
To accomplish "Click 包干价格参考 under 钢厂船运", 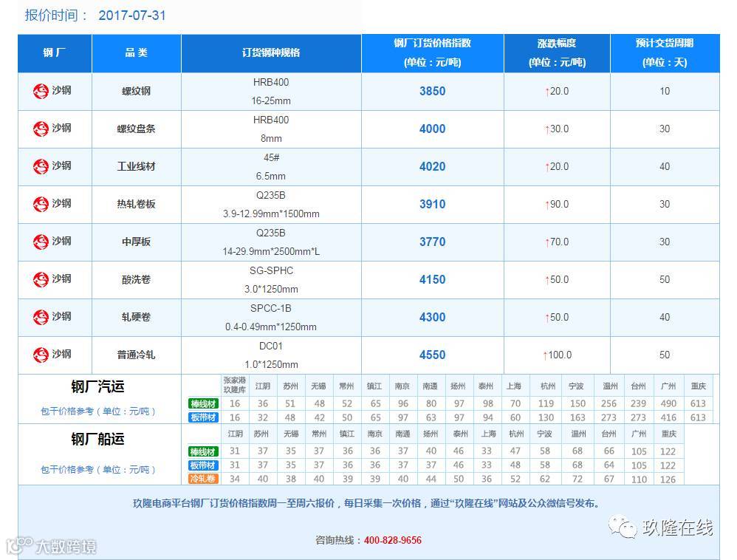I will click(97, 470).
